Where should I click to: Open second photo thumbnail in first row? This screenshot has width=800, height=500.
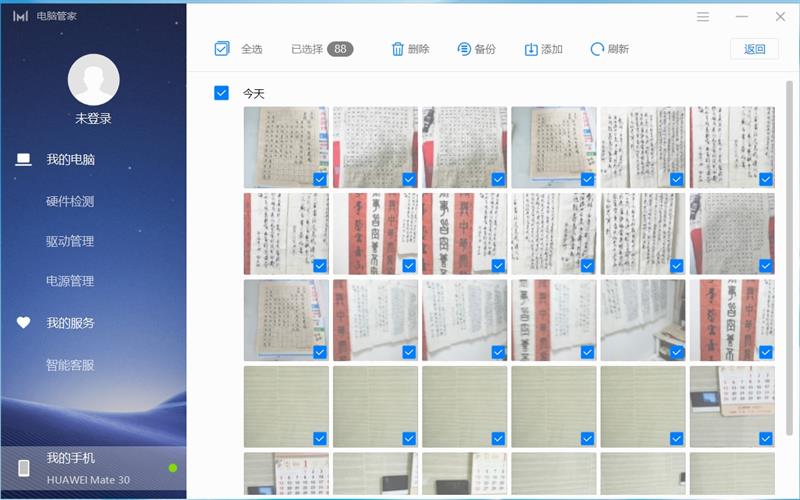[376, 147]
